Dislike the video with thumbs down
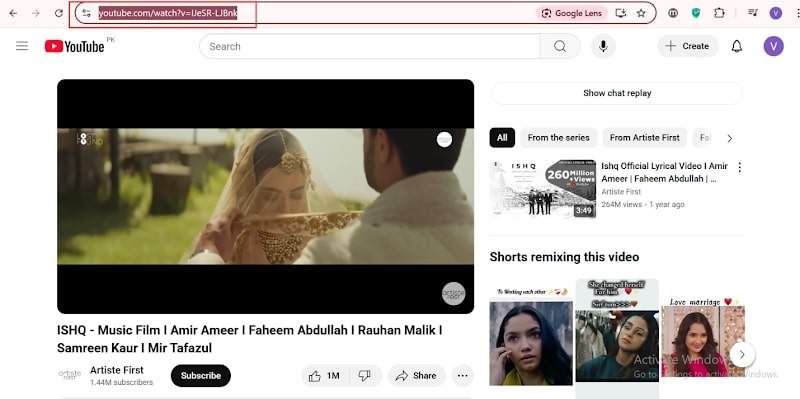Screen dimensions: 800x399 364,376
